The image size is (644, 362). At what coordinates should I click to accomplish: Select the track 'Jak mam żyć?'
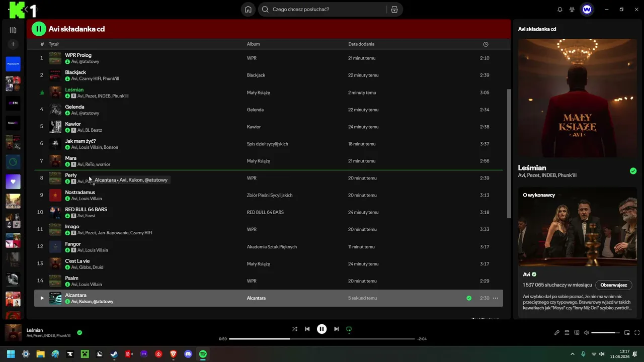[80, 141]
